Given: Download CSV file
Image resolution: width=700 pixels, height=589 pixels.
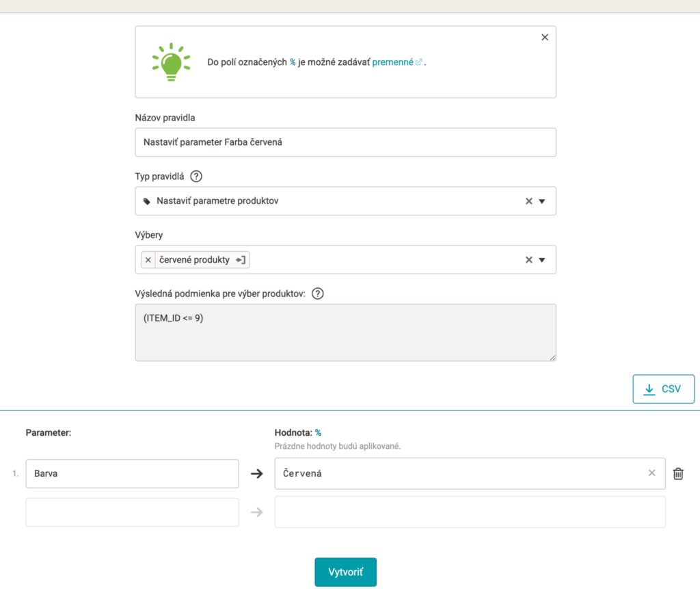Looking at the screenshot, I should [x=663, y=389].
